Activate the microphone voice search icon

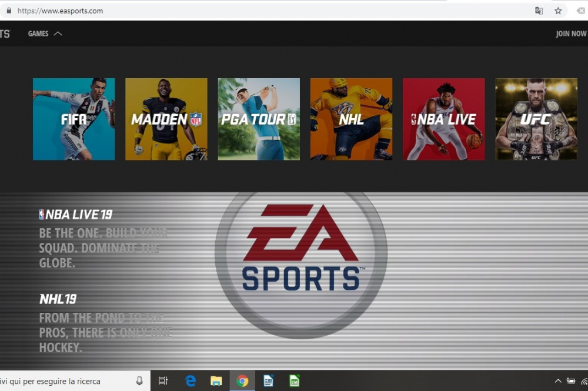click(139, 381)
